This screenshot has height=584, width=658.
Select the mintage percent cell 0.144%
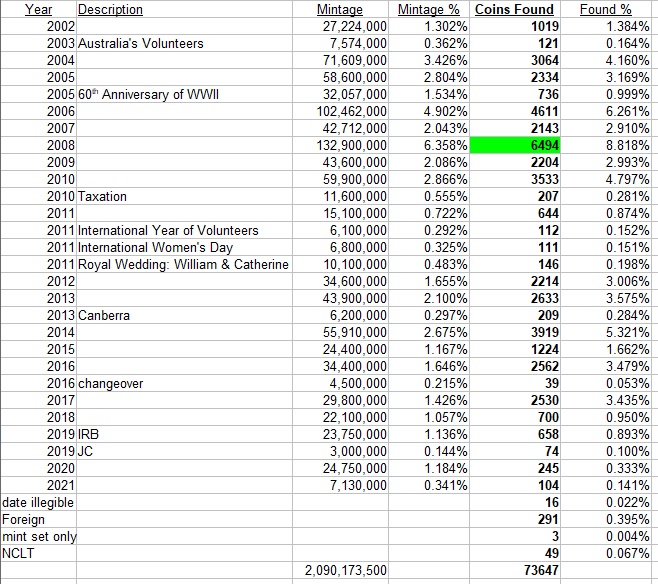tap(428, 451)
